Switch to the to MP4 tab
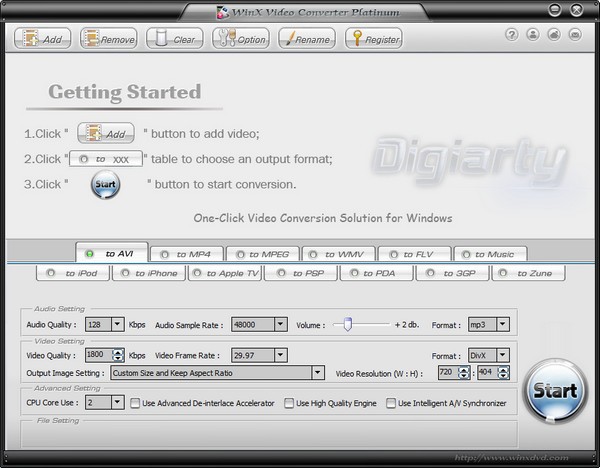Viewport: 600px width, 468px height. pyautogui.click(x=188, y=254)
